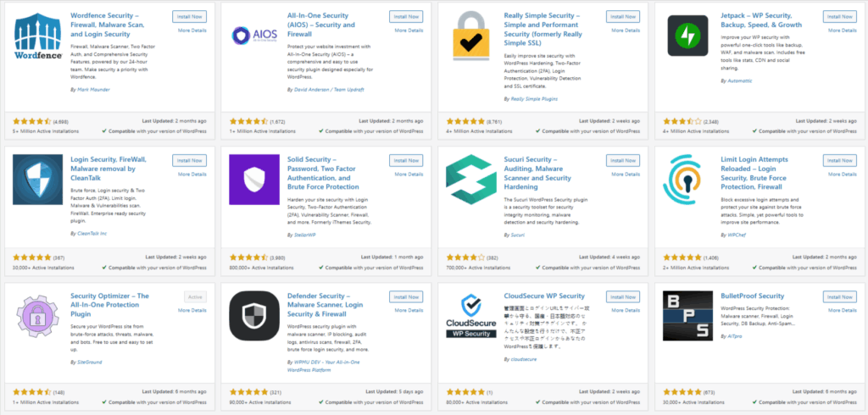This screenshot has height=415, width=868.
Task: Open author link Really Simple Plugins
Action: pos(534,98)
